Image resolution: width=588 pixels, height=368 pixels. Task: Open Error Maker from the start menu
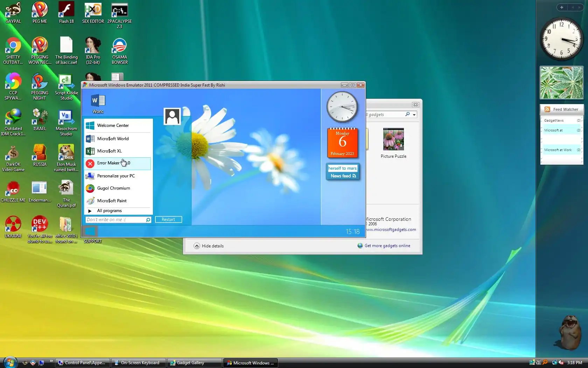coord(118,163)
